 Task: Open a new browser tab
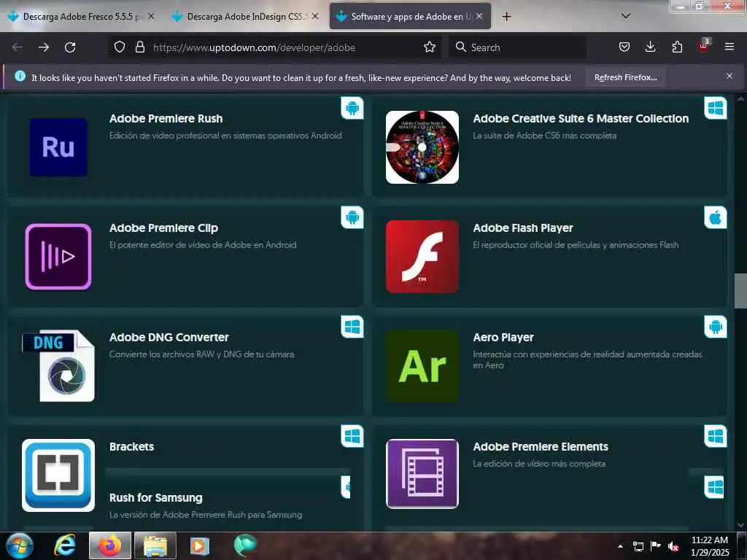(x=506, y=17)
